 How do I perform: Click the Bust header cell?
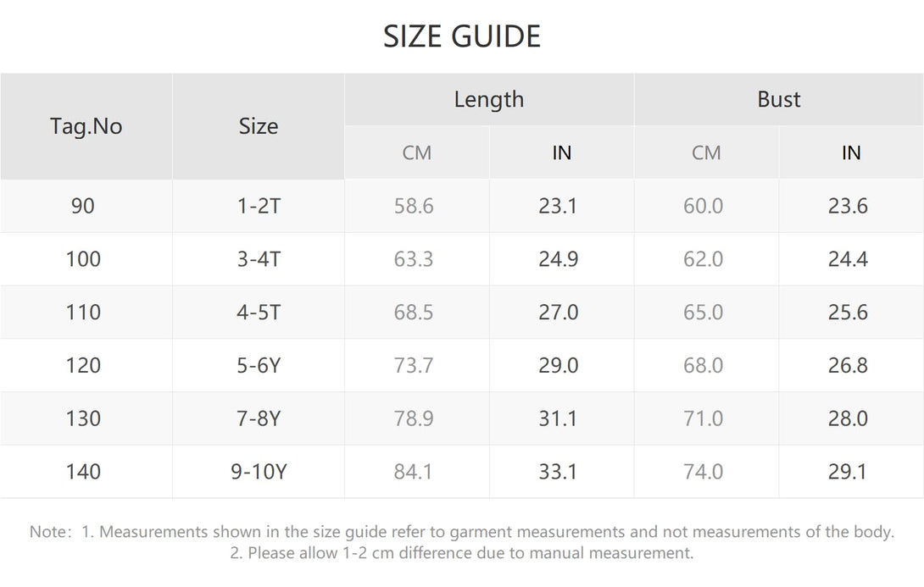pyautogui.click(x=779, y=99)
